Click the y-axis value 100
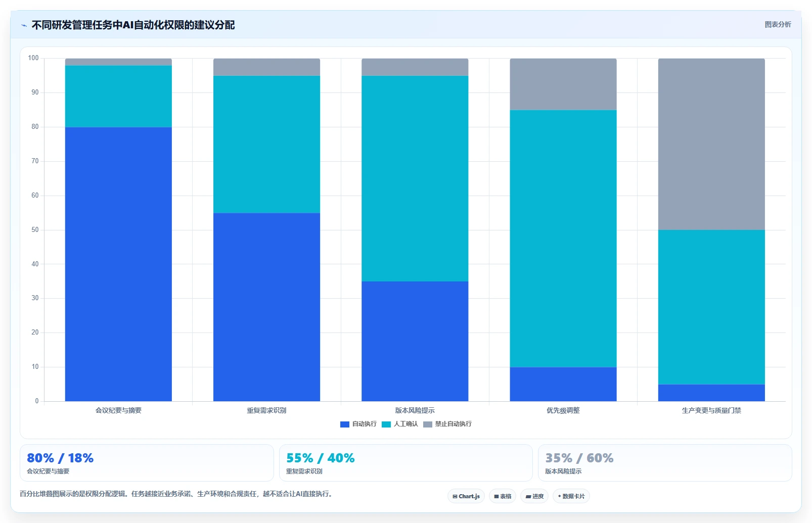 33,58
